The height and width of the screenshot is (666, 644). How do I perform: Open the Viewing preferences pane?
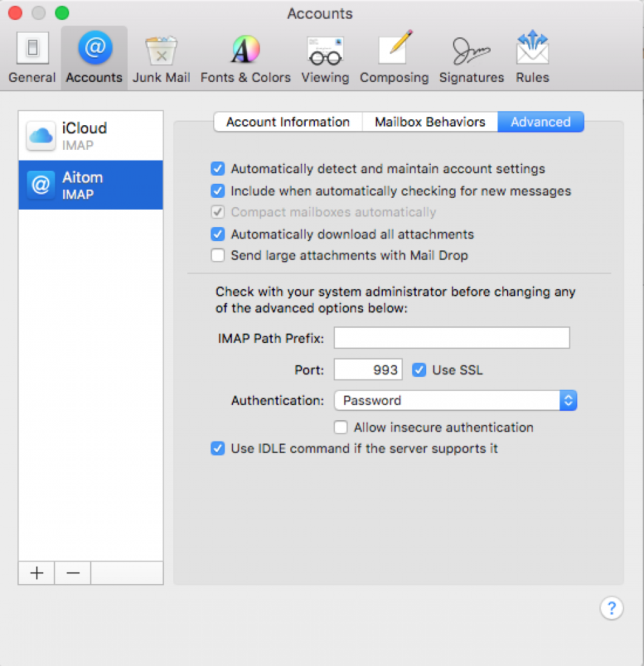tap(325, 59)
